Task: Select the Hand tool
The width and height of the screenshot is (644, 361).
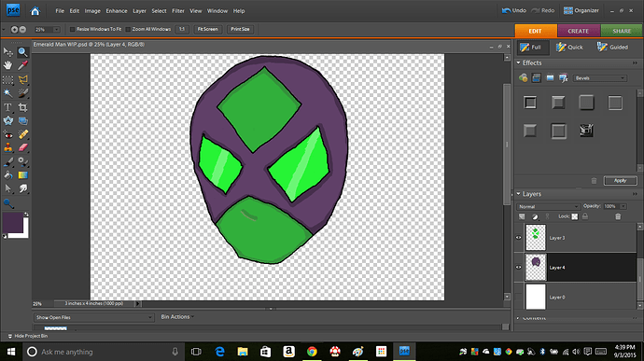Action: click(7, 65)
